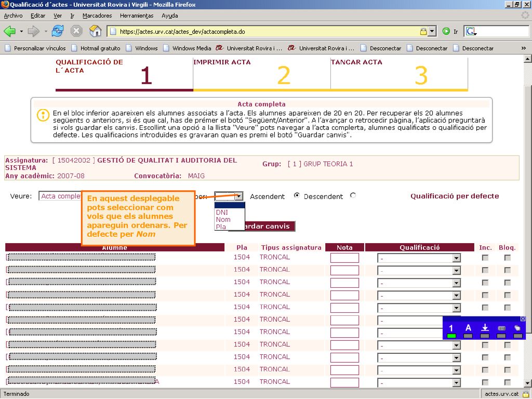Click the Nota column header
This screenshot has height=399, width=532.
click(x=344, y=248)
